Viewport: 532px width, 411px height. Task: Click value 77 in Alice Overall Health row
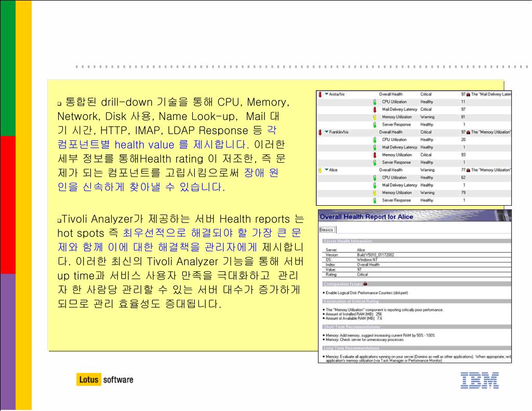coord(463,170)
